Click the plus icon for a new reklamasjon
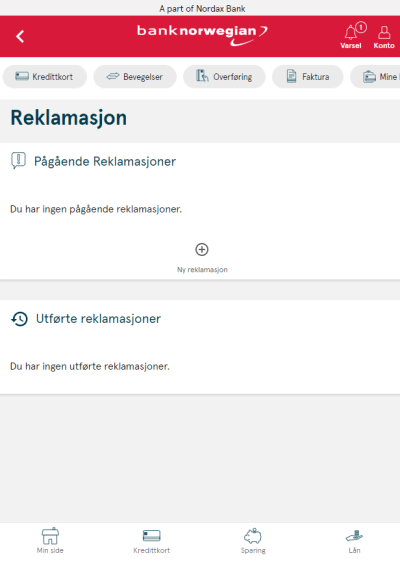The width and height of the screenshot is (400, 562). (202, 249)
